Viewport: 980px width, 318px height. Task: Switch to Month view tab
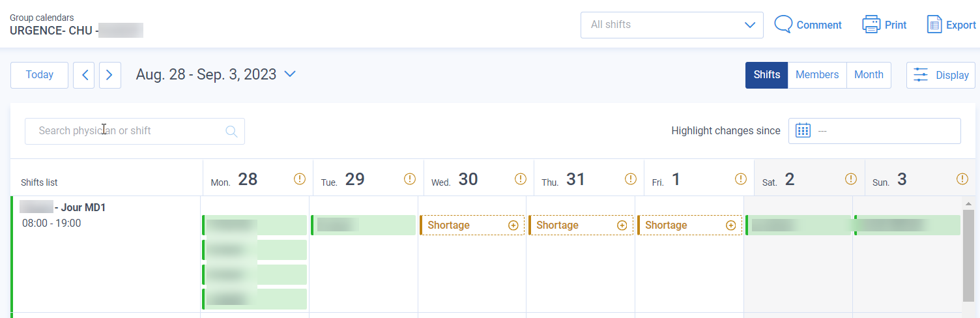coord(869,75)
